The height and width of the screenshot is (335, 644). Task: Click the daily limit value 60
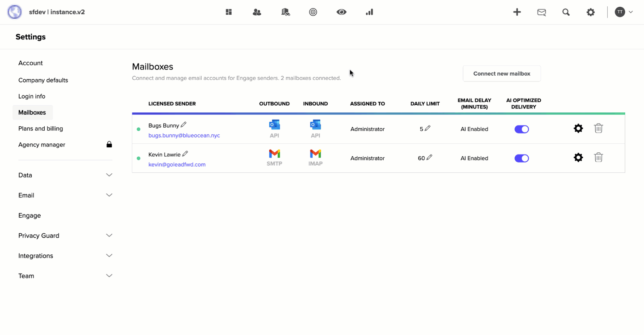pyautogui.click(x=421, y=158)
